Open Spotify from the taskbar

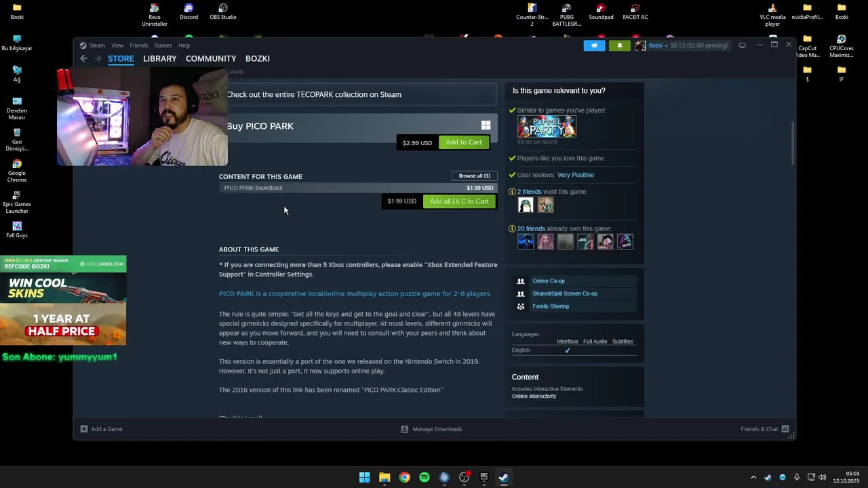tap(425, 477)
